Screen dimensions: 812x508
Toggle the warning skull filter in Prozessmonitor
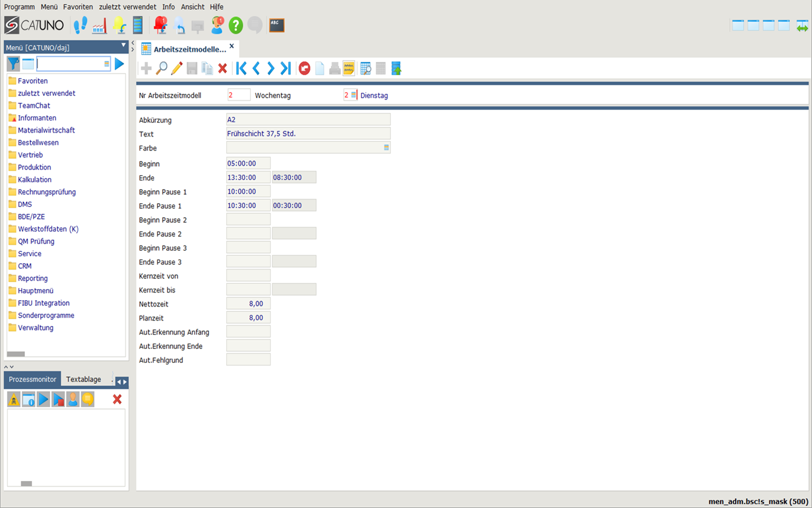[14, 400]
